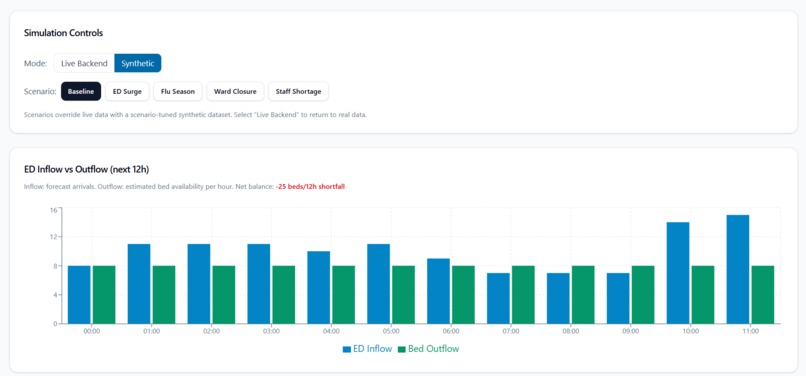Click the 16 y-axis label
This screenshot has height=376, width=806.
tap(53, 210)
